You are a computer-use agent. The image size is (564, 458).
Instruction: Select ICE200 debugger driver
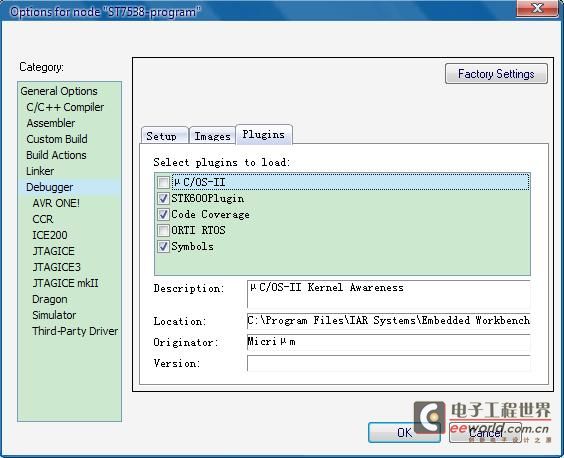[50, 235]
